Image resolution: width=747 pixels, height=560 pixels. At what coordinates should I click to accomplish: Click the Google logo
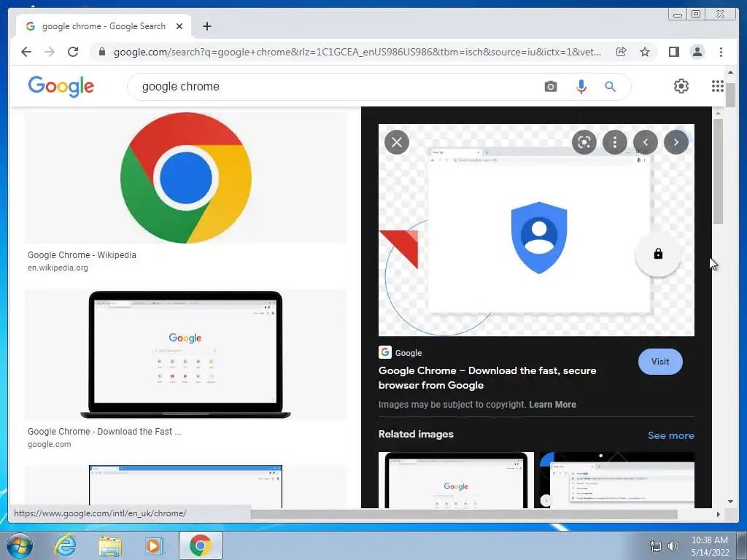(61, 86)
